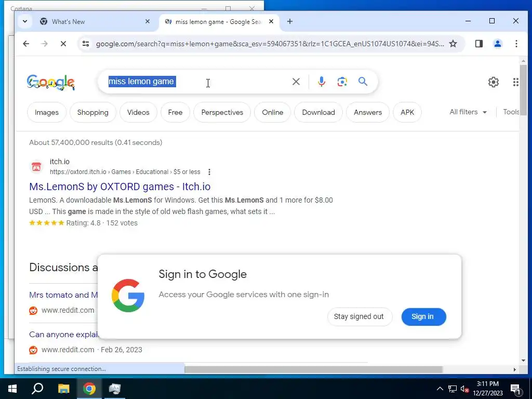Open the Windows Start menu
The image size is (532, 399).
point(12,389)
